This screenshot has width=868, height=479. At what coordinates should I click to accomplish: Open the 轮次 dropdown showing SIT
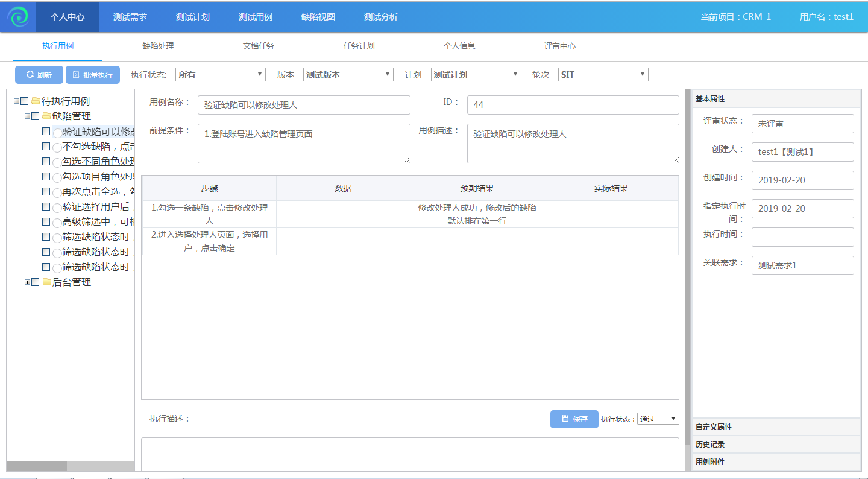tap(603, 75)
